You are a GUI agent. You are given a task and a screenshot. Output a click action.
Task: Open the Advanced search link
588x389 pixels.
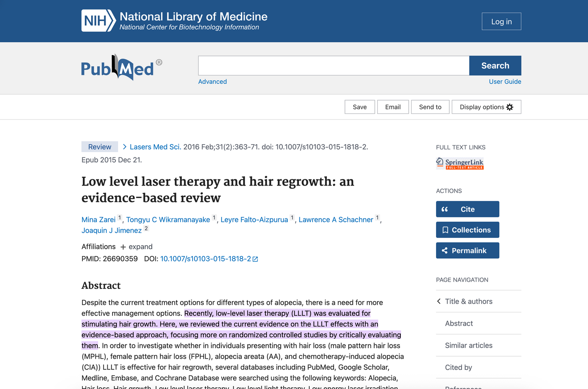click(212, 82)
